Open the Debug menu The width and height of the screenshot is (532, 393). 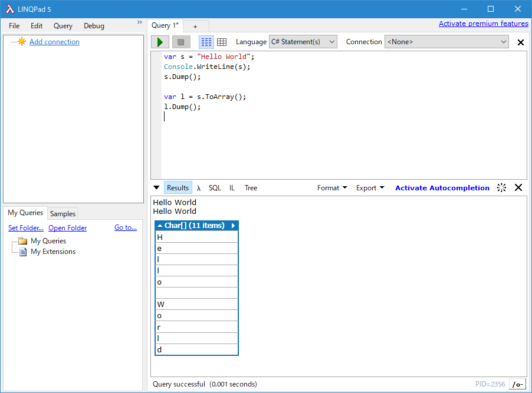pyautogui.click(x=94, y=25)
